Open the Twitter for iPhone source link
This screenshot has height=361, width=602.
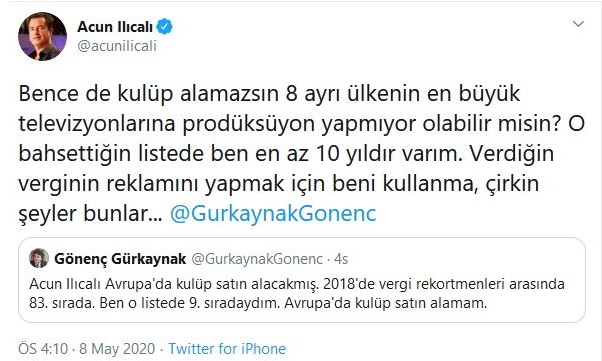coord(227,349)
